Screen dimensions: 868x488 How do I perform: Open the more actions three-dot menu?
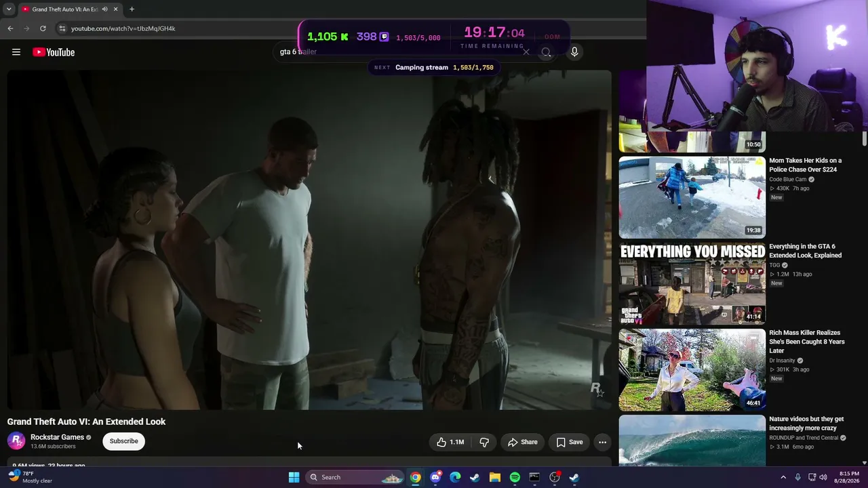point(602,442)
